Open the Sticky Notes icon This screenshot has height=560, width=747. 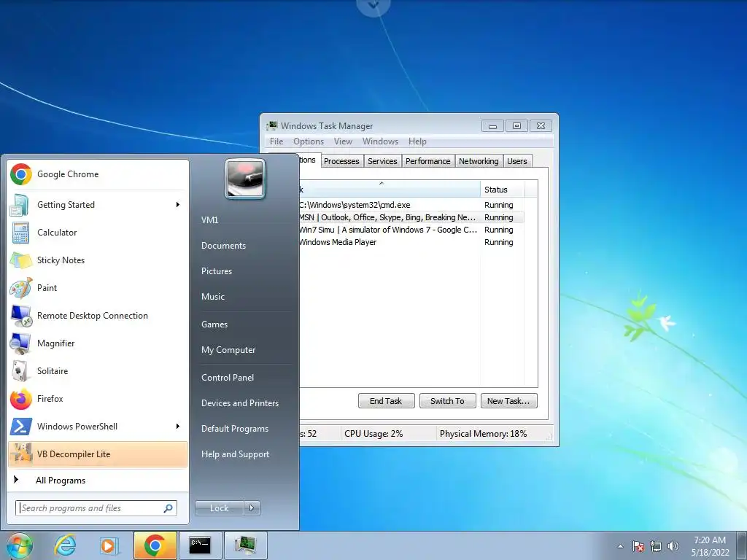(x=21, y=260)
